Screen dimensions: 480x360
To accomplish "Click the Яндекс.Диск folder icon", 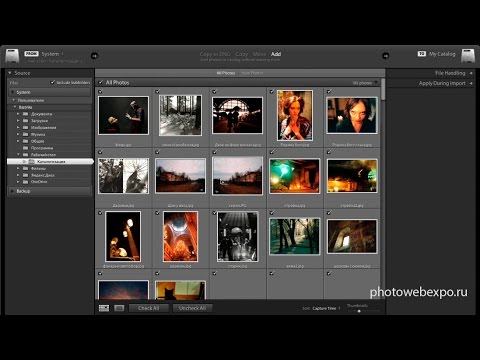I will click(x=25, y=175).
